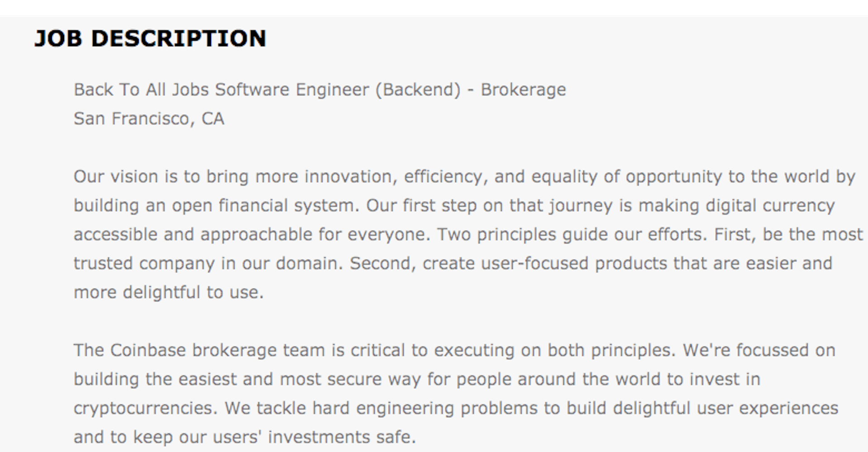Click the phrase "trusted company in our domain"
The width and height of the screenshot is (868, 452).
[208, 263]
